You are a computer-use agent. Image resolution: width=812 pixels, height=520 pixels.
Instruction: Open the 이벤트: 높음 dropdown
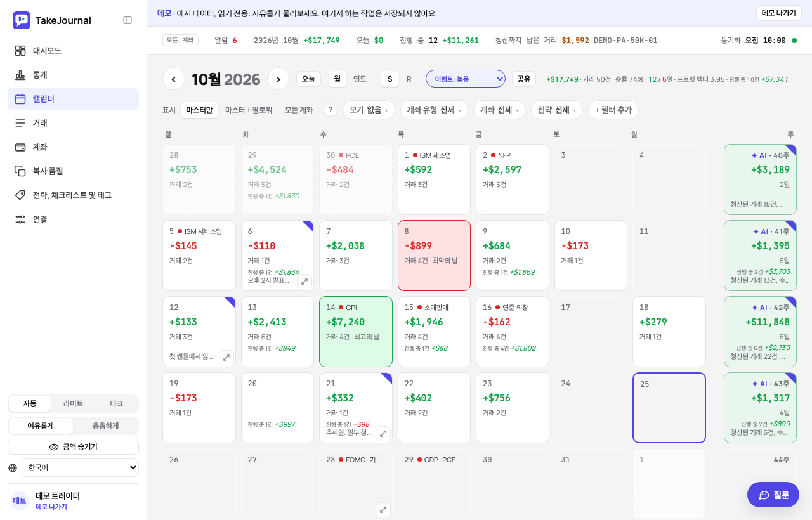[466, 79]
